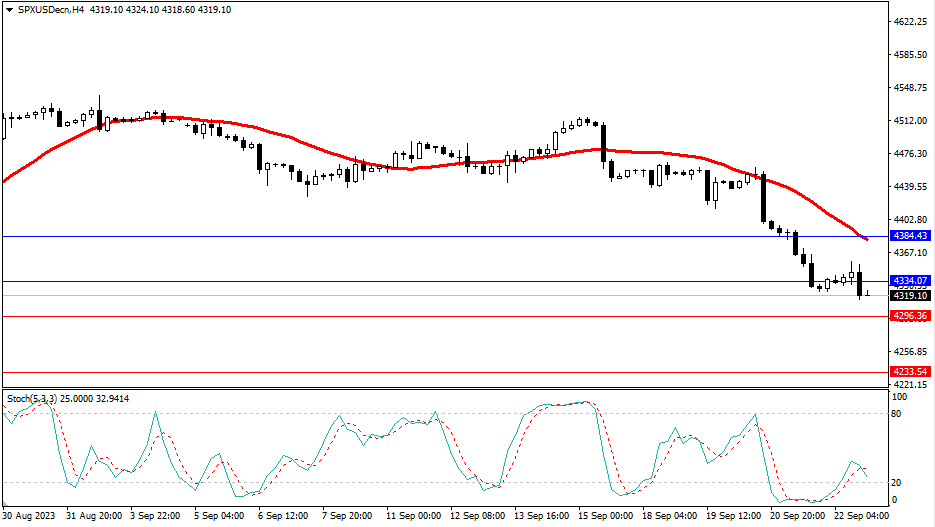Click the current price 4319.10 marker
This screenshot has width=935, height=527.
[x=909, y=296]
